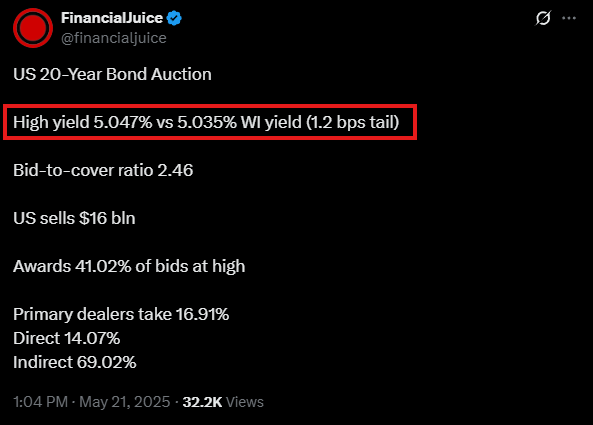Open the 32.2K Views count
The image size is (593, 425).
click(x=223, y=402)
